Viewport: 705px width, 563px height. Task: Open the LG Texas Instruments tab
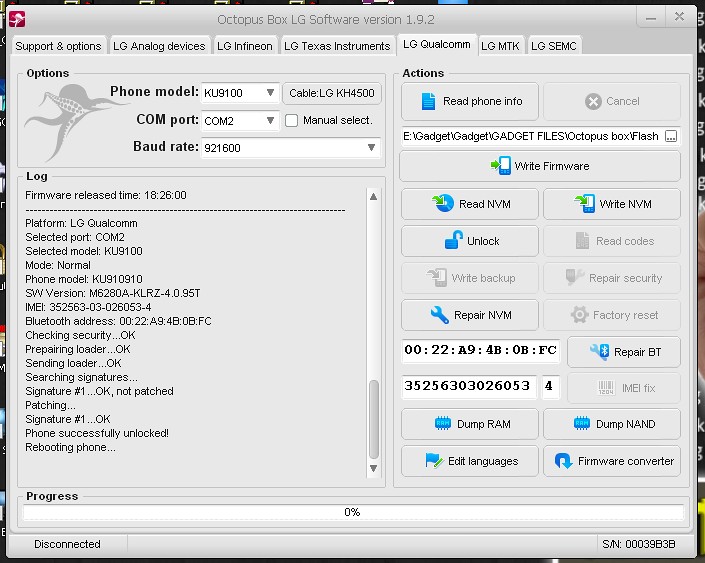point(337,46)
